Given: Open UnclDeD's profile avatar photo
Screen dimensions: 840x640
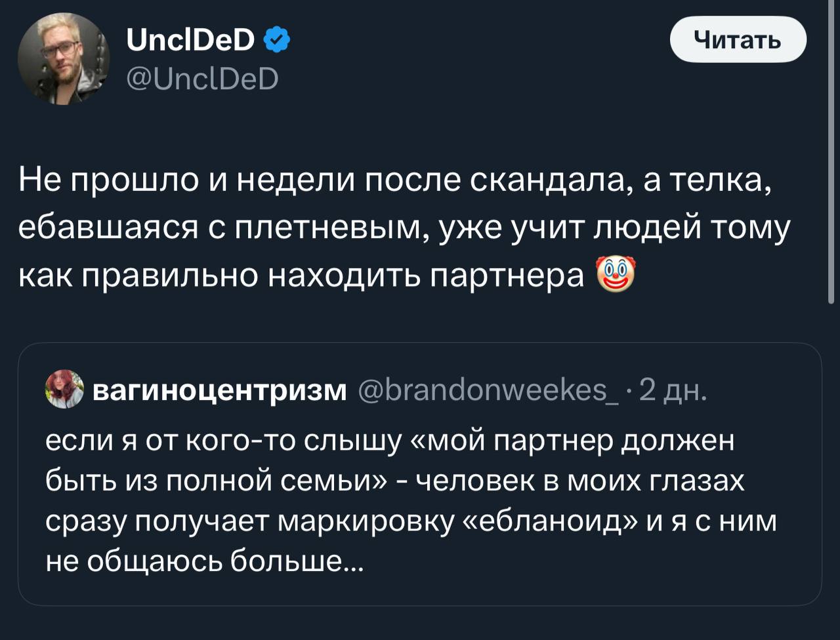Looking at the screenshot, I should point(63,59).
